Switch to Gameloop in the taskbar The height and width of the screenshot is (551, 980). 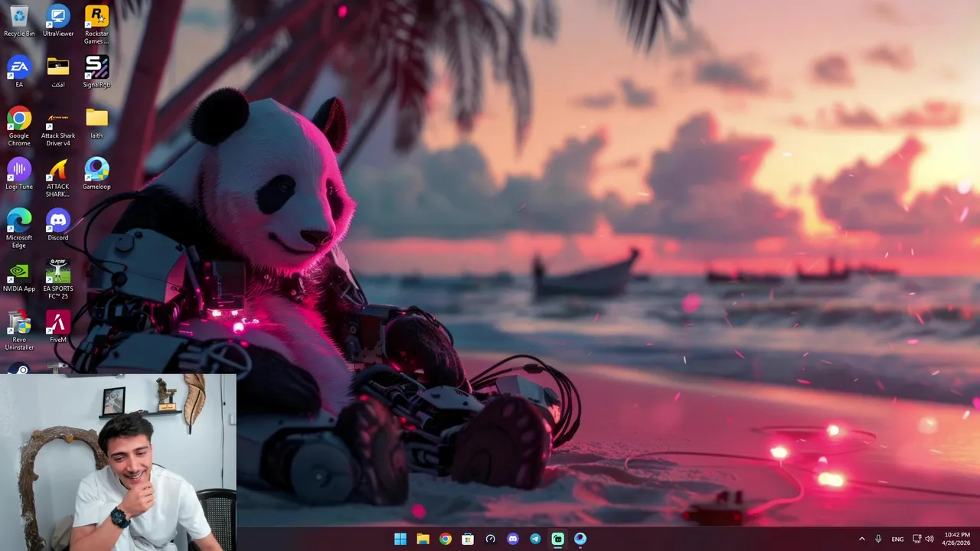coord(580,539)
